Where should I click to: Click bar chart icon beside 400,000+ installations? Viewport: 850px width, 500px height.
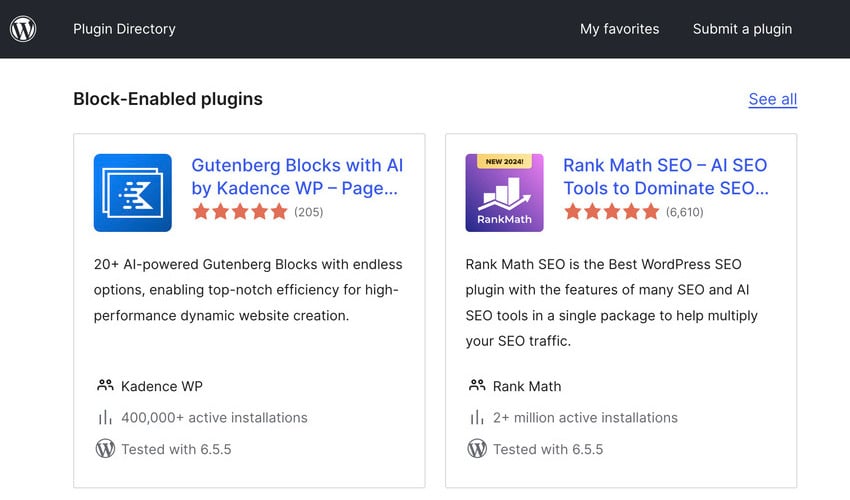tap(105, 418)
